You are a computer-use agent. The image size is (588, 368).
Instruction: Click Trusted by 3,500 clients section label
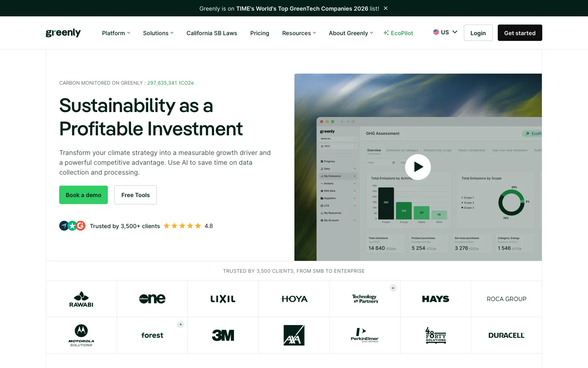point(294,271)
